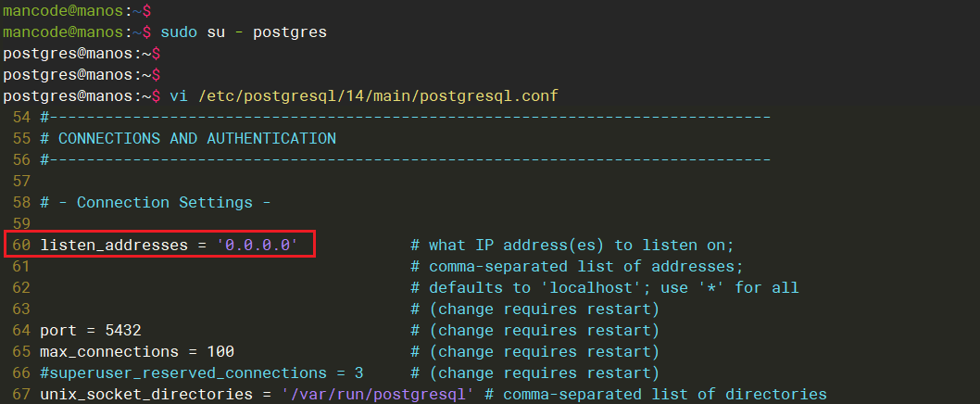Click the CONNECTIONS AND AUTHENTICATION heading
The image size is (980, 404).
[x=196, y=139]
